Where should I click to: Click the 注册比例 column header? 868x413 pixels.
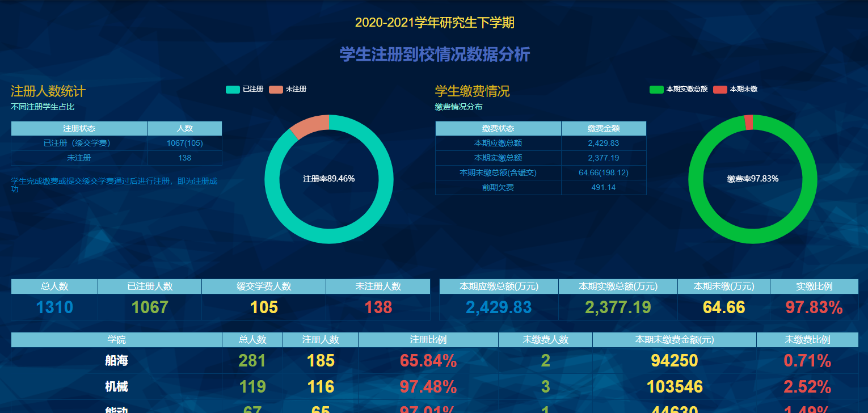428,339
